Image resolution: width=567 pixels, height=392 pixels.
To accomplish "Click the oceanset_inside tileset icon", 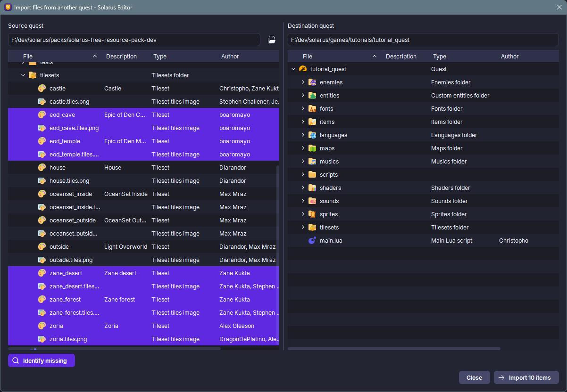I will pos(42,194).
